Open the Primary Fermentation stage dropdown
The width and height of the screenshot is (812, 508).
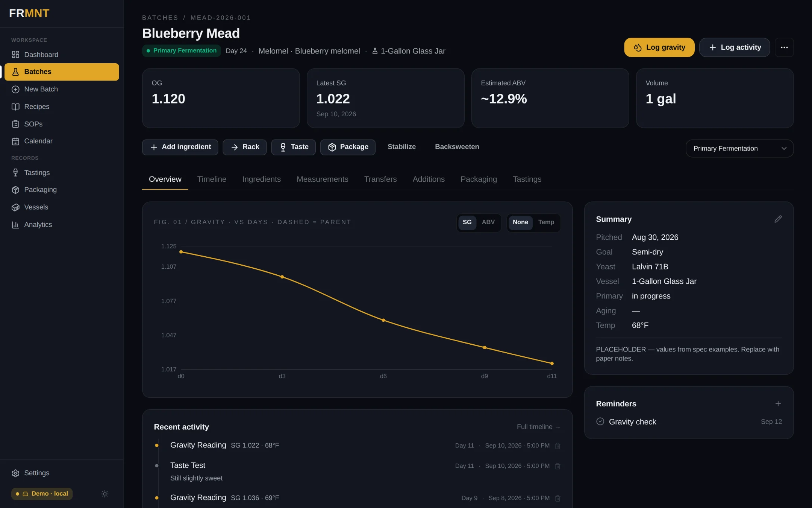(739, 149)
